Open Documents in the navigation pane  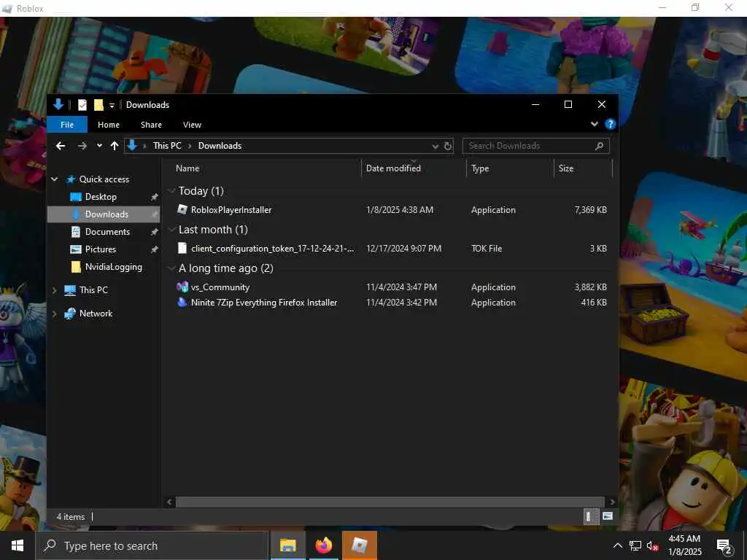click(x=107, y=232)
